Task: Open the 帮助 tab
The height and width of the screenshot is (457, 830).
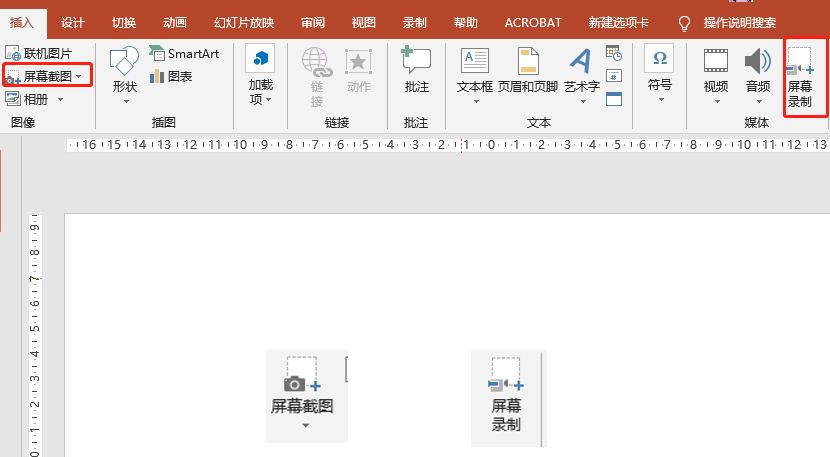Action: click(466, 23)
